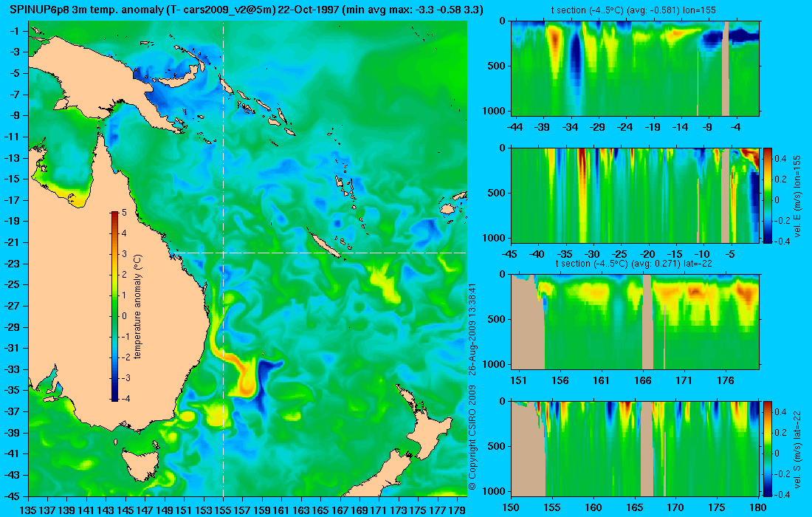The image size is (812, 517).
Task: Click the "135" tick on the map longitude axis
Action: tap(28, 510)
